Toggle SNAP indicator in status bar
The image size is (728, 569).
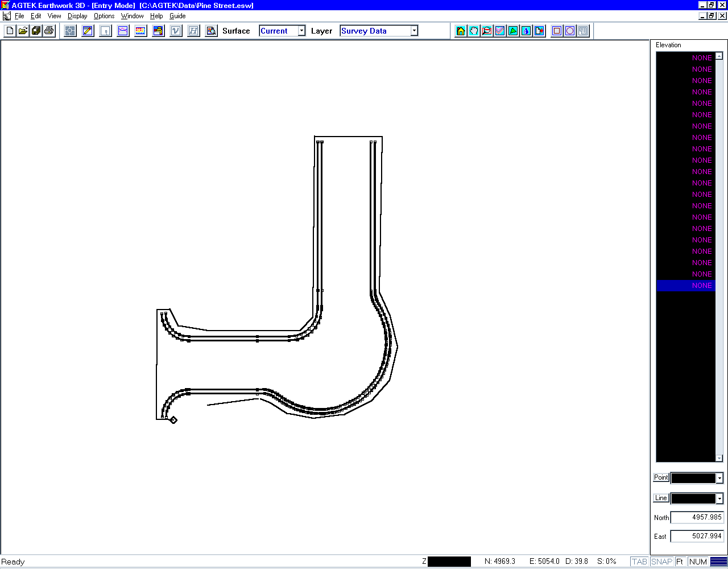click(661, 562)
